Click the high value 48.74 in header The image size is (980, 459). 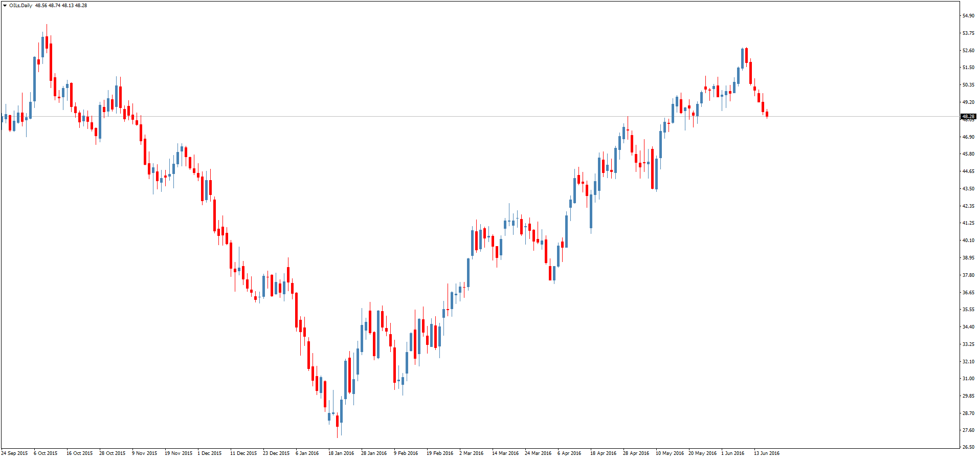coord(55,6)
